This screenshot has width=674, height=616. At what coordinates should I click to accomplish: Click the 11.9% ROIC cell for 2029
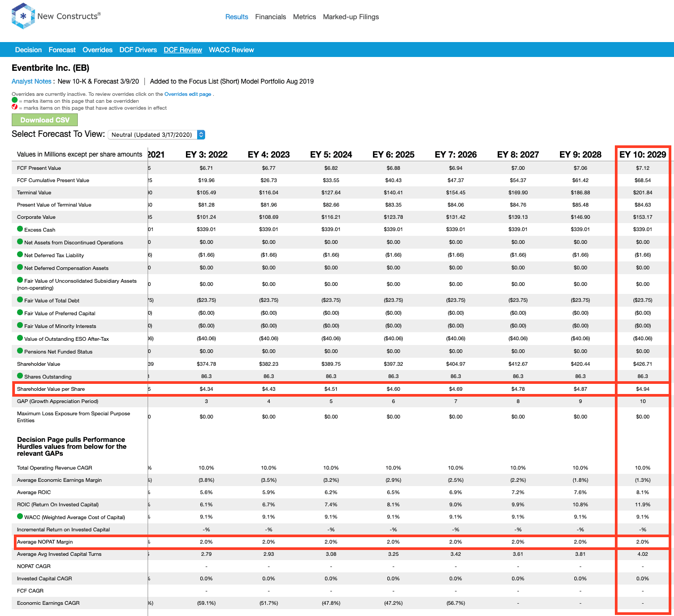pos(643,504)
